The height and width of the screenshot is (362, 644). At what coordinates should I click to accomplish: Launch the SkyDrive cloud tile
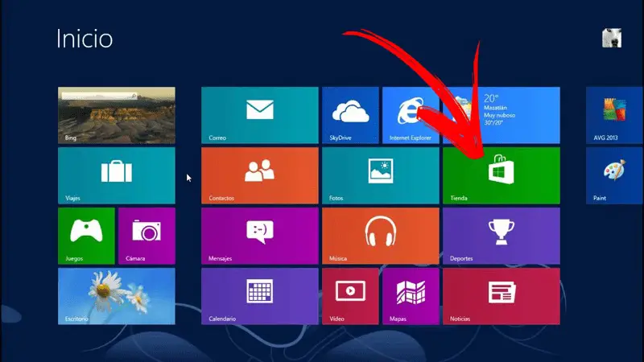350,115
